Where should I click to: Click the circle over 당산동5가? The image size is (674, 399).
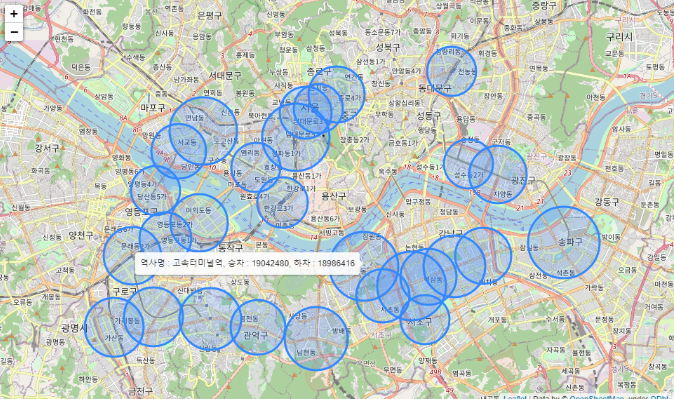click(155, 190)
